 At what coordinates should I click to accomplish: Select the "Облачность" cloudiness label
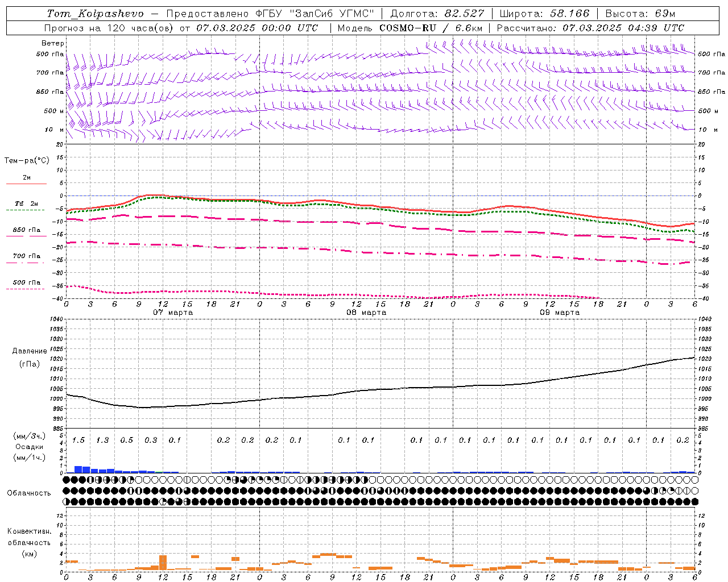pyautogui.click(x=29, y=493)
